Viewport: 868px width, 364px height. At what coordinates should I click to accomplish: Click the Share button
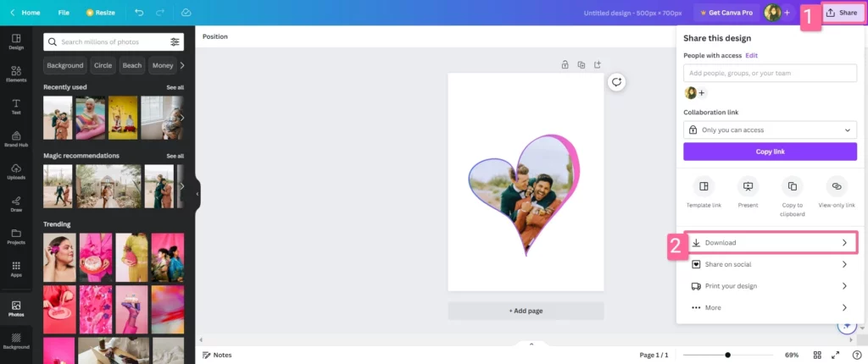842,13
